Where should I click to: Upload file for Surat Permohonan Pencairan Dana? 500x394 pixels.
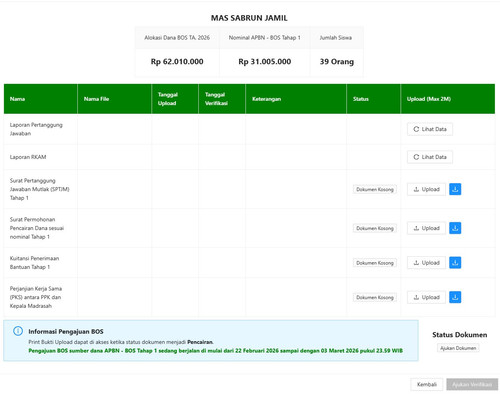coord(426,228)
